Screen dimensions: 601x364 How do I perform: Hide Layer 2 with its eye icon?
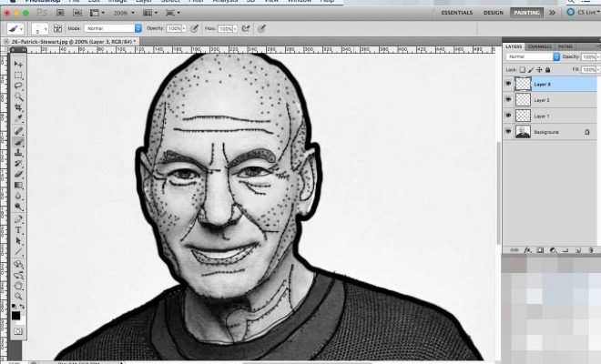[x=508, y=99]
